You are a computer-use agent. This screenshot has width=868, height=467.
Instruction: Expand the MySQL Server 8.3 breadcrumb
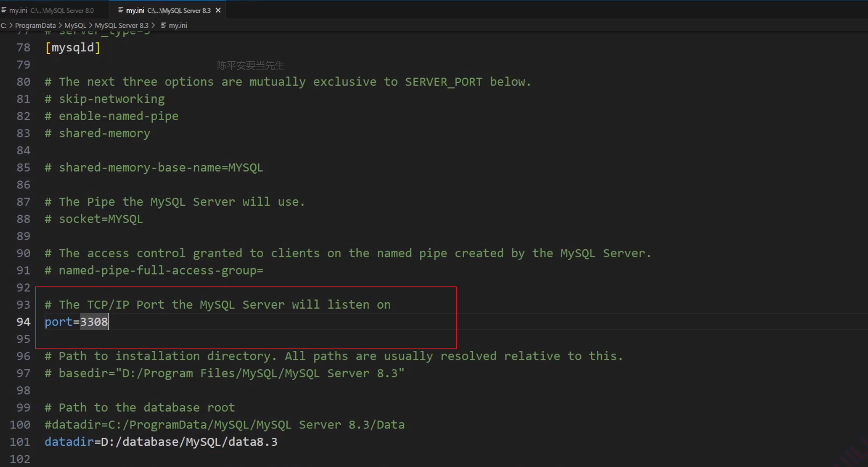121,25
